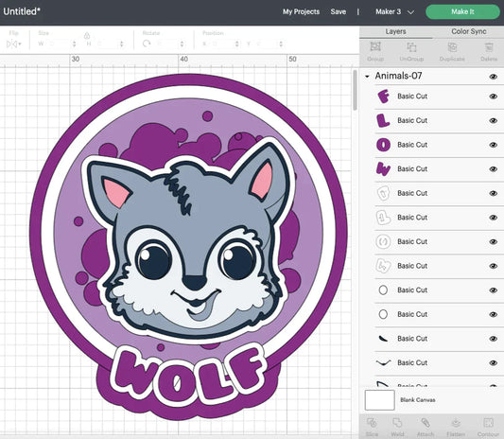The width and height of the screenshot is (504, 439).
Task: Hide the dark crescent shape layer
Action: click(493, 339)
